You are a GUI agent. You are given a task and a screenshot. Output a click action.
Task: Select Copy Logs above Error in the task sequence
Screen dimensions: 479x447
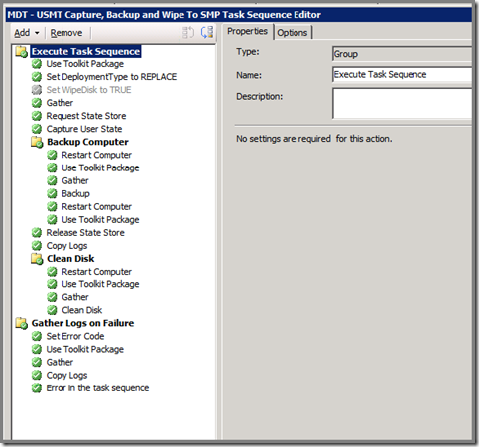67,375
